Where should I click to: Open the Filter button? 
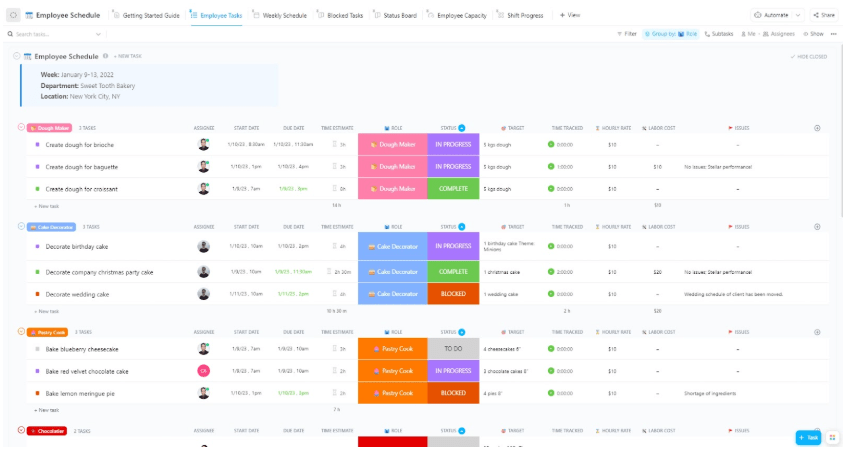point(627,34)
